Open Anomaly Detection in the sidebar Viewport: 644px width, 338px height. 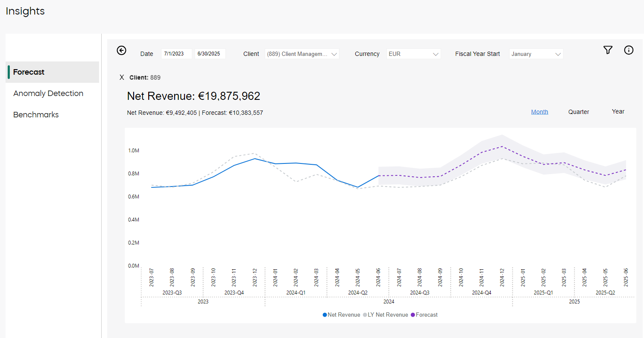(48, 93)
